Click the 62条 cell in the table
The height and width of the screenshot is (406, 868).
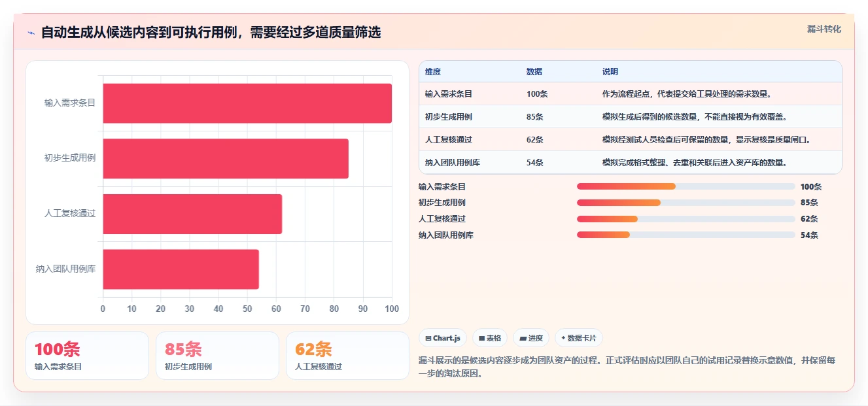click(x=534, y=140)
